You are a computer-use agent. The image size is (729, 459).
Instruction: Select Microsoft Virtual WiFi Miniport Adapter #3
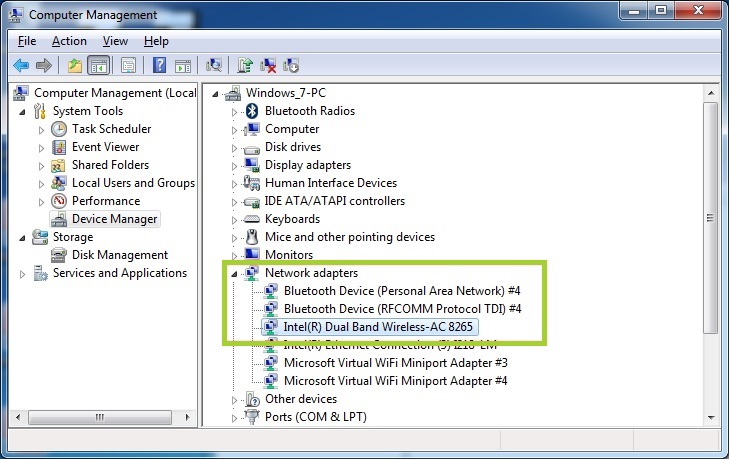point(396,363)
